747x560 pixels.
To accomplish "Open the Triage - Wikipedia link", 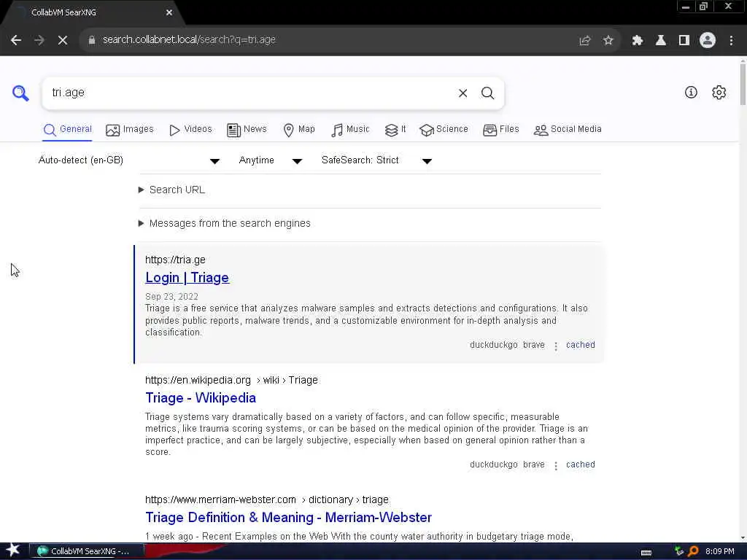I will 201,397.
